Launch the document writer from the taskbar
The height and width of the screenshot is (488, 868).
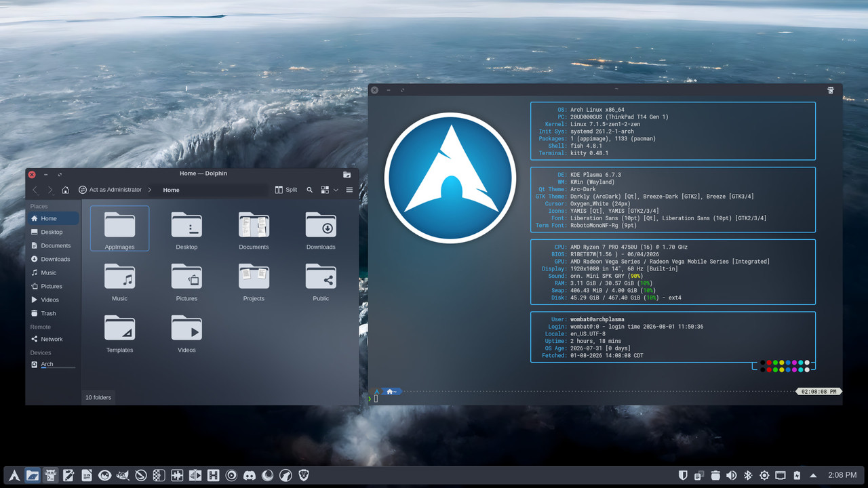pyautogui.click(x=87, y=476)
